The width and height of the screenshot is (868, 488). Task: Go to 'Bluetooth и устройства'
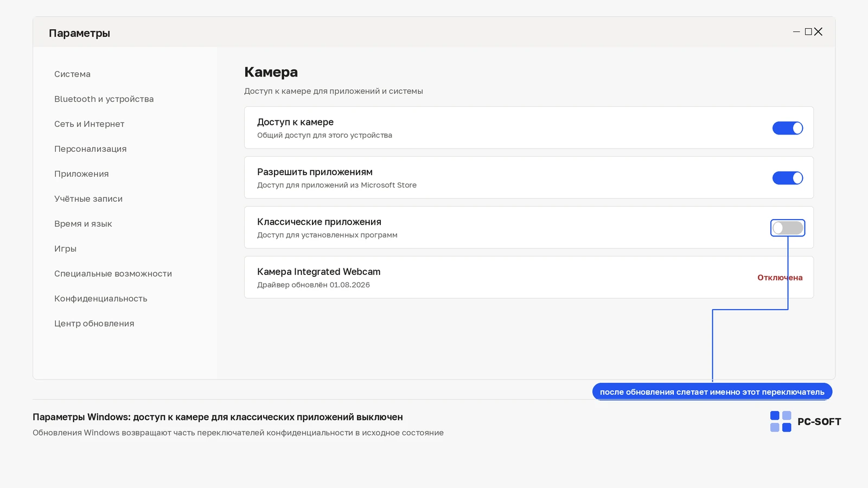(104, 99)
